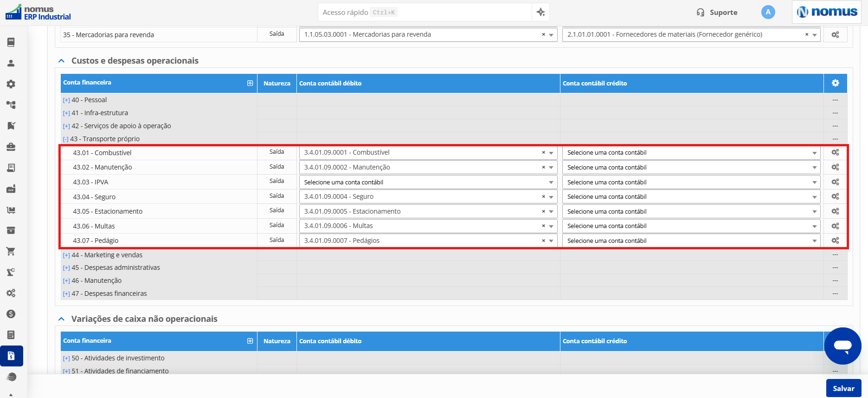Open the multiple gears sidebar icon
Image resolution: width=868 pixels, height=398 pixels.
pos(11,293)
